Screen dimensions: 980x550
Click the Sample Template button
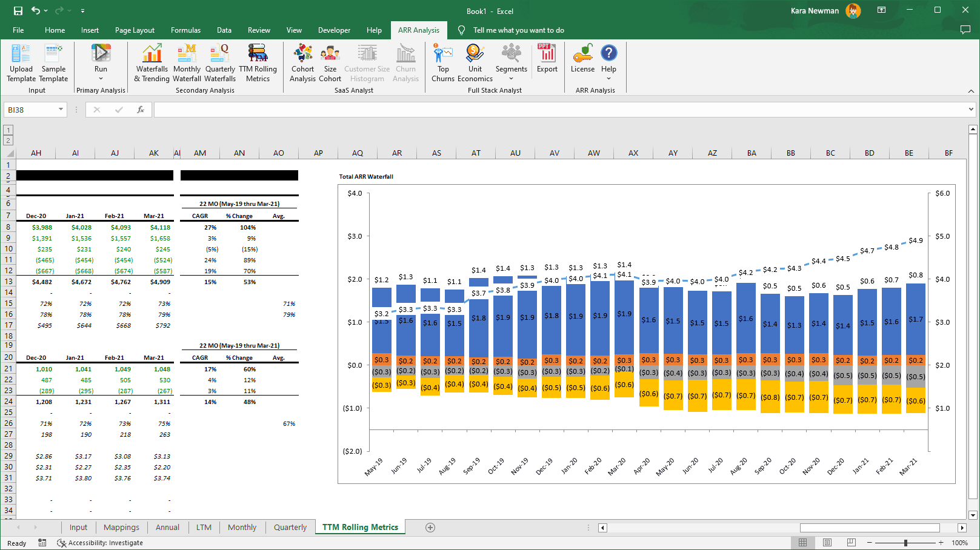point(53,62)
